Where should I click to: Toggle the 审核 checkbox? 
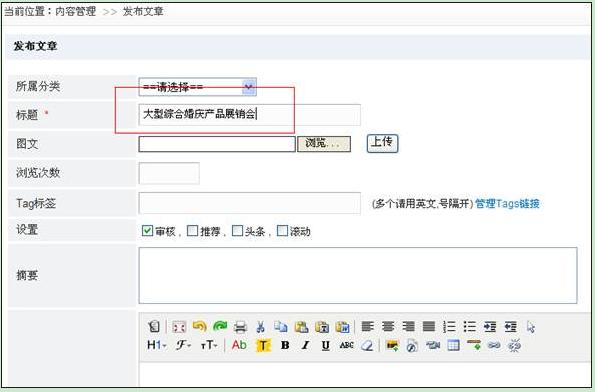(147, 230)
